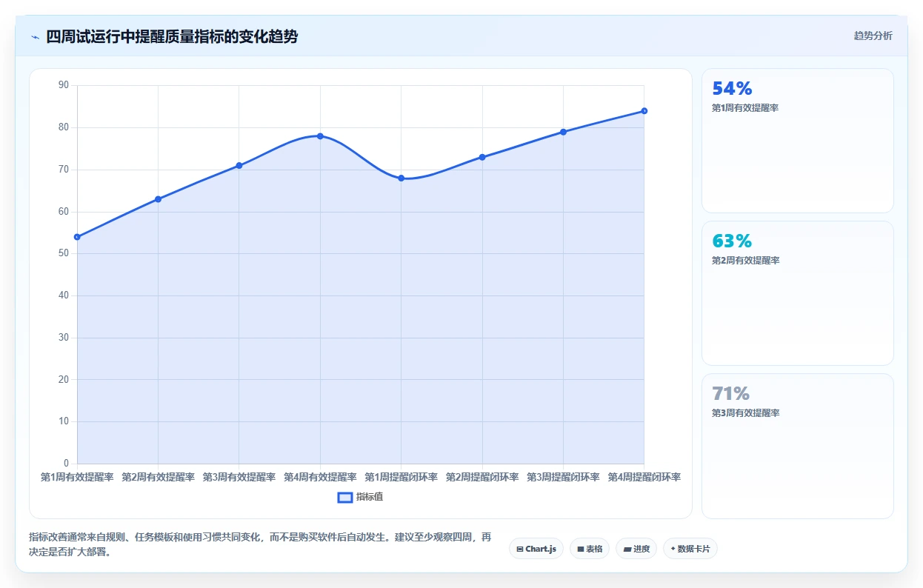Click the x-axis label 第1周有效提醒率
This screenshot has width=923, height=588.
tap(77, 478)
